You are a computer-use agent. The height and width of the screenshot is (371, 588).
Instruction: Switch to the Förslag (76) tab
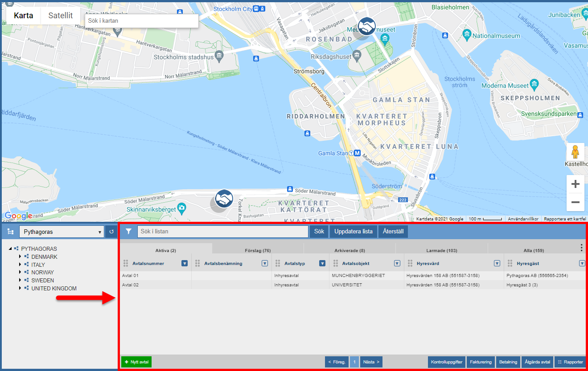tap(258, 250)
